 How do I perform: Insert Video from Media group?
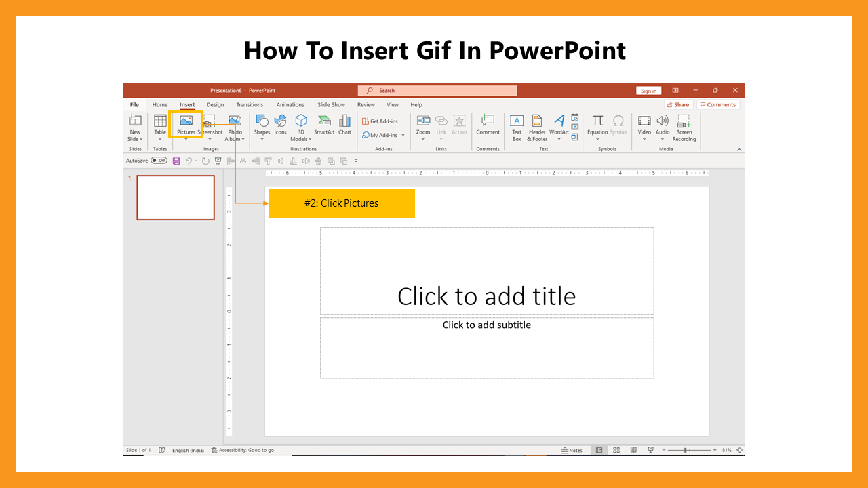644,127
